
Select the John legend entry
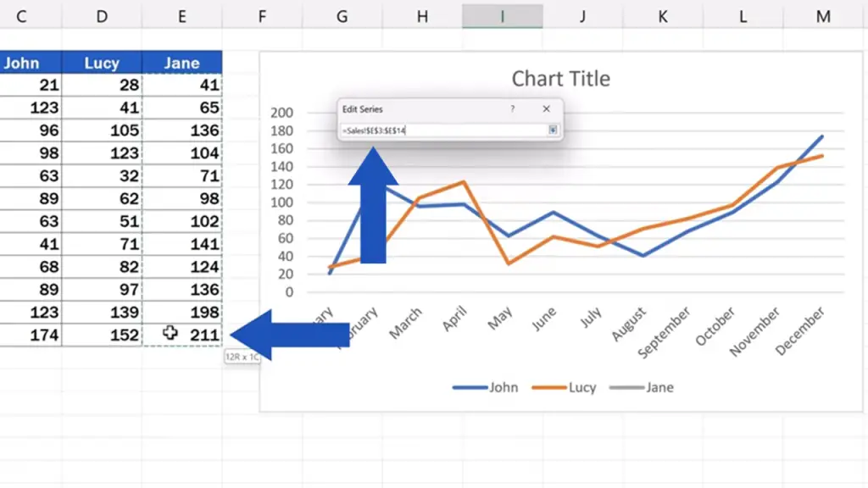point(485,387)
